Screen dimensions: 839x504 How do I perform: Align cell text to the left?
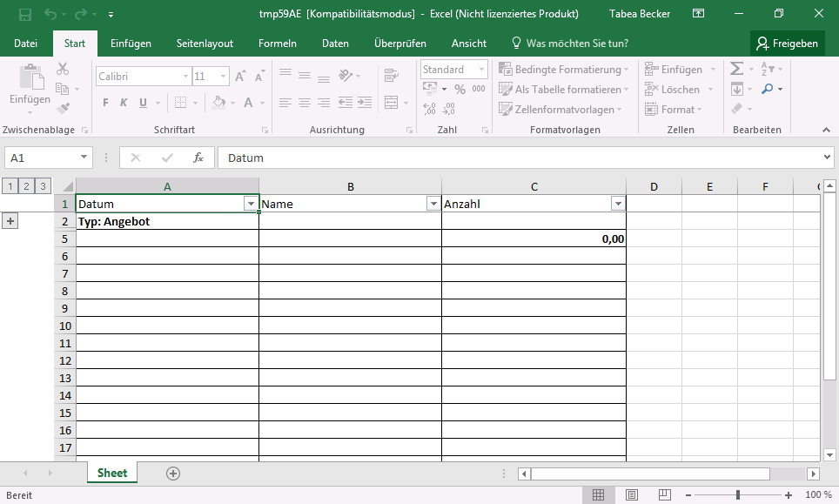[x=285, y=103]
